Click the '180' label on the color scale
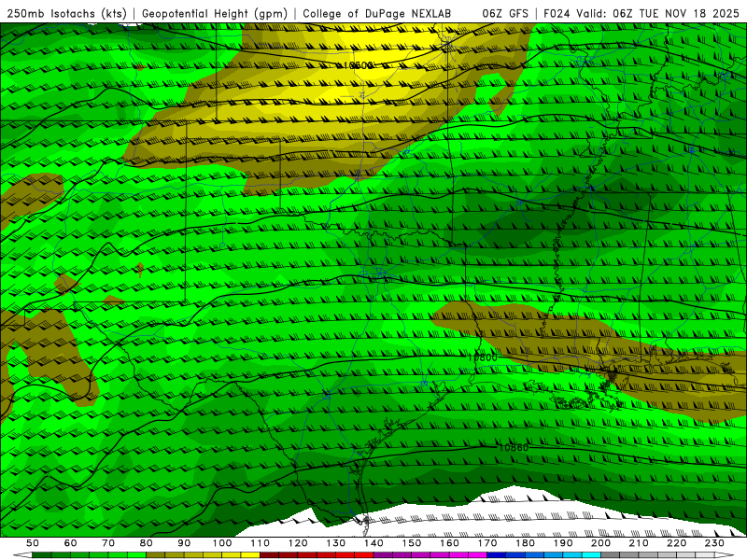747x560 pixels. (526, 543)
